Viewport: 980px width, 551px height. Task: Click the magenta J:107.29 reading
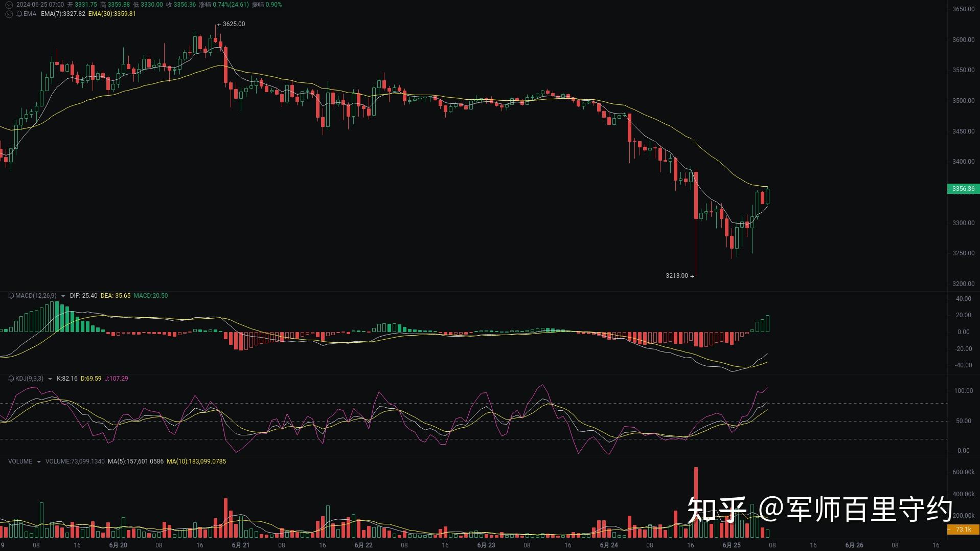coord(117,379)
